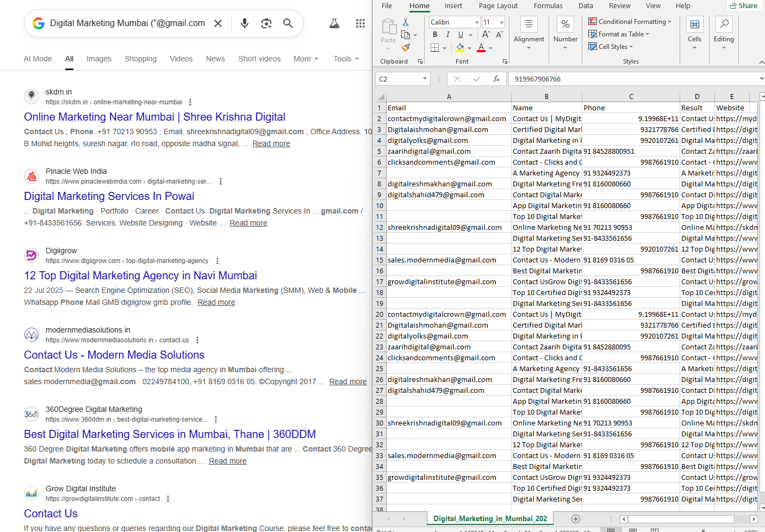Start voice search with microphone icon

tap(245, 23)
